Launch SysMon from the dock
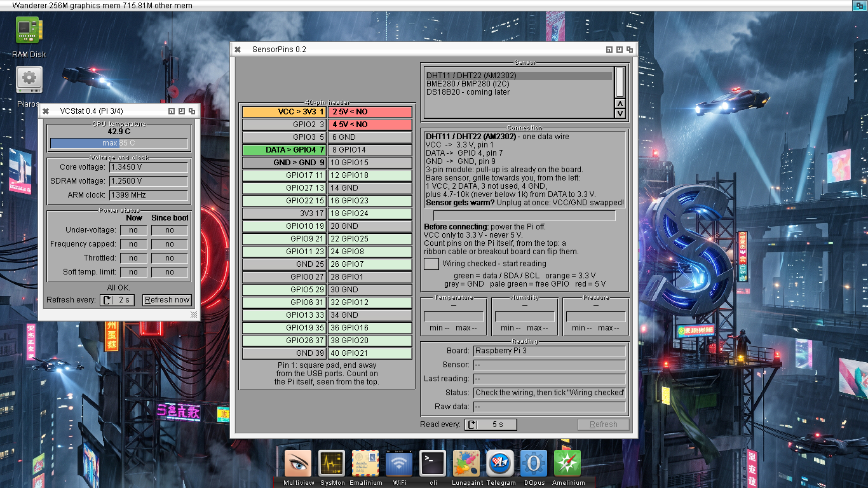 (x=332, y=463)
